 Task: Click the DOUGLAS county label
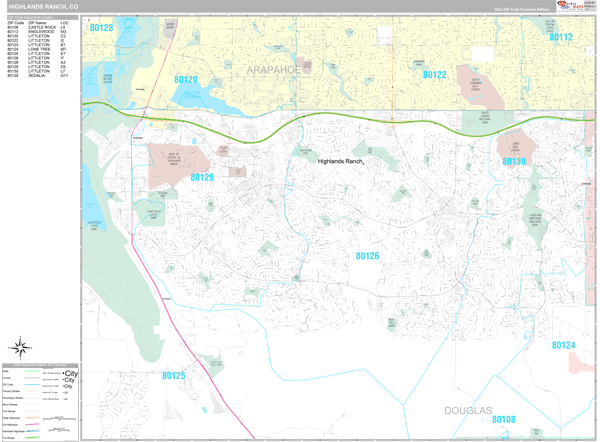(x=468, y=411)
